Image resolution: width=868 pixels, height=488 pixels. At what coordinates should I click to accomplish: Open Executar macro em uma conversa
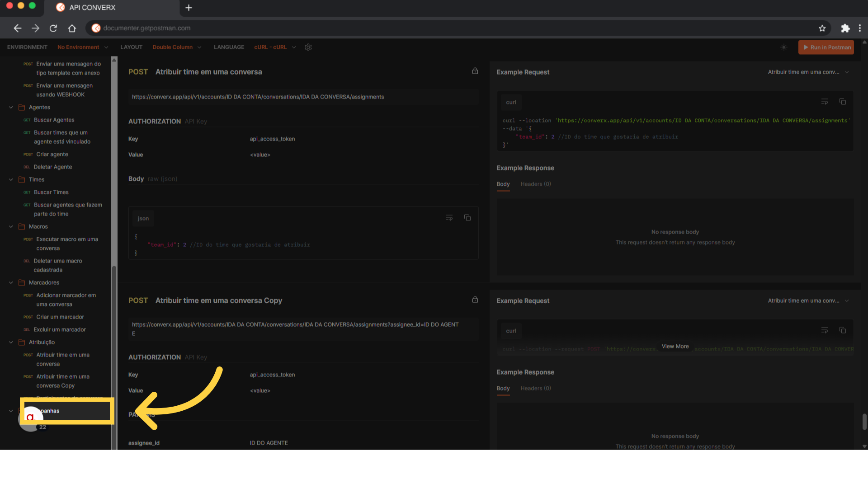click(67, 244)
